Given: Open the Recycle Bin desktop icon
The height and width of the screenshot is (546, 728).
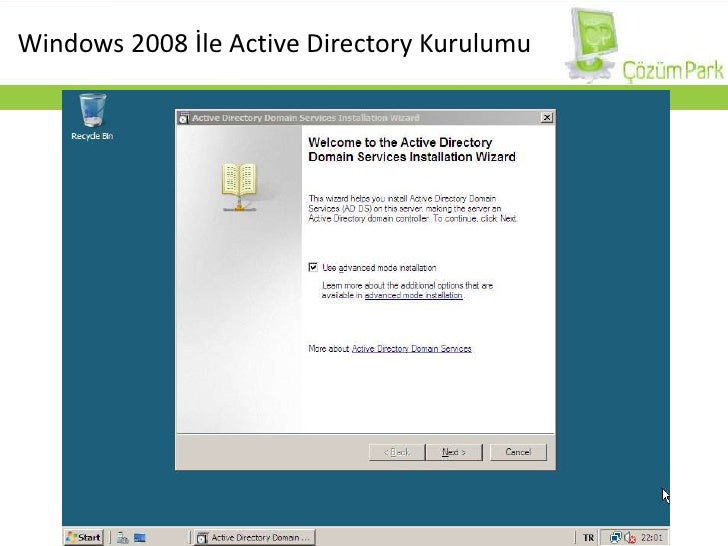Looking at the screenshot, I should point(92,116).
